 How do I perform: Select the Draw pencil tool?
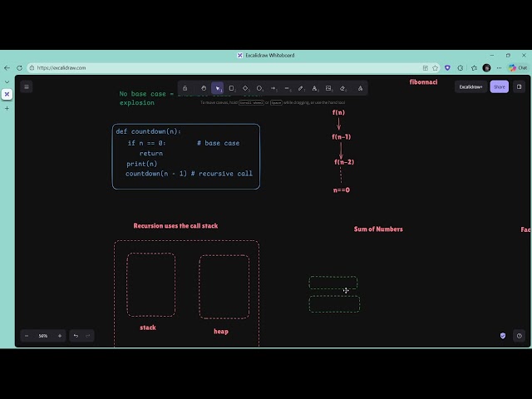tap(301, 88)
